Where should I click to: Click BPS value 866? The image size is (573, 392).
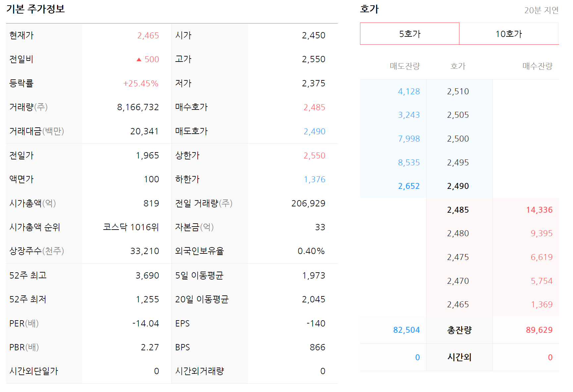click(318, 347)
